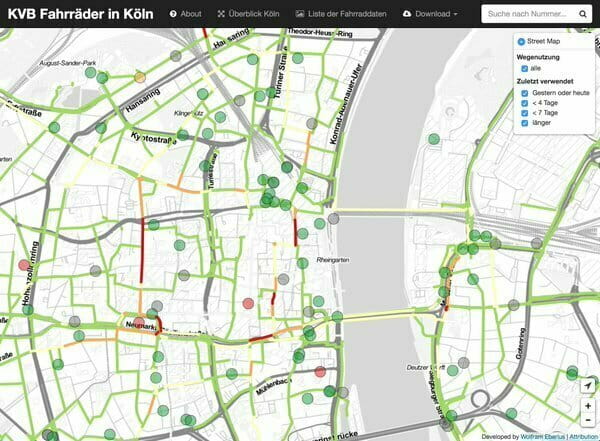
Task: Open Liste der Fahrraddaten
Action: 341,14
